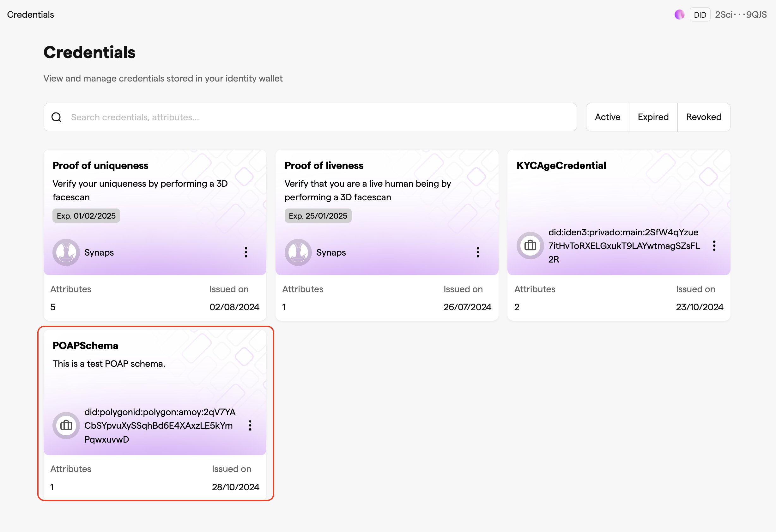
Task: Open three-dot menu on Proof of uniqueness card
Action: point(246,252)
